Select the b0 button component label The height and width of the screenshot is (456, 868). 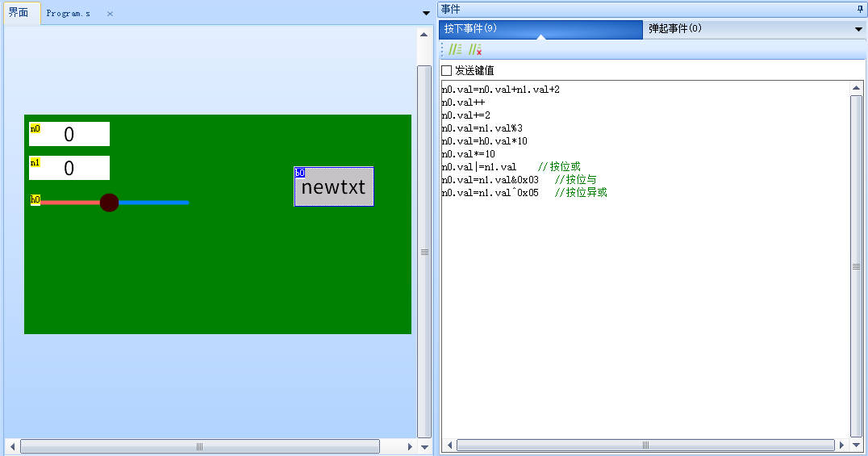(299, 173)
